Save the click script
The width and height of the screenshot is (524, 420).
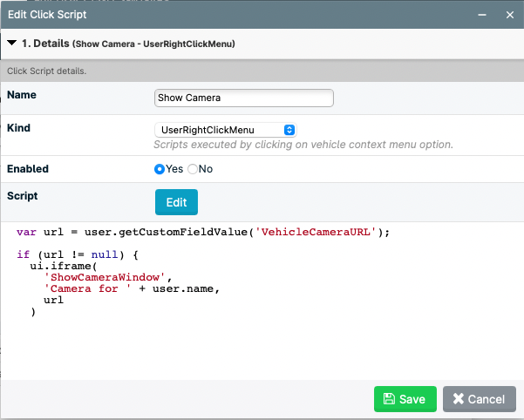pos(405,399)
